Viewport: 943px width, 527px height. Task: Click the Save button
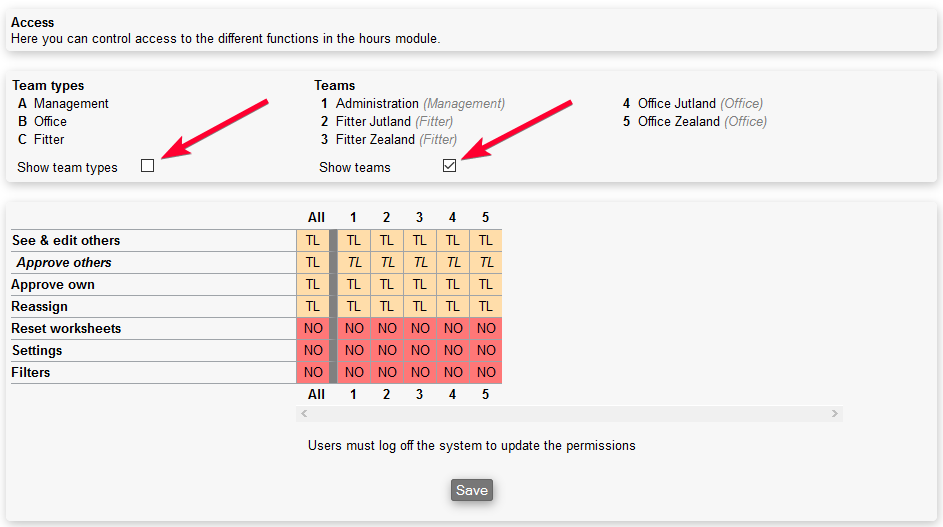[x=471, y=490]
